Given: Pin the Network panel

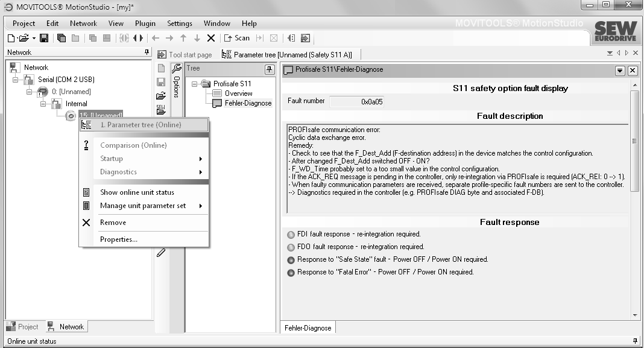Looking at the screenshot, I should 147,52.
